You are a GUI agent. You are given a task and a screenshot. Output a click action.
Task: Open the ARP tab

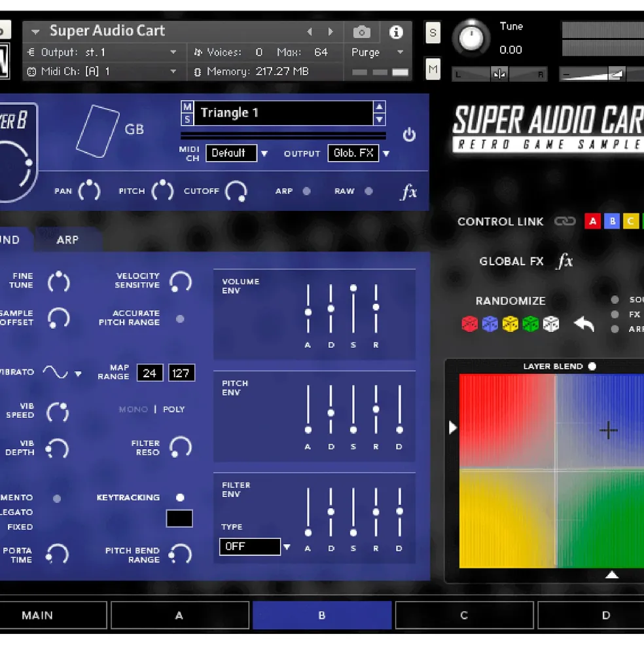[67, 240]
